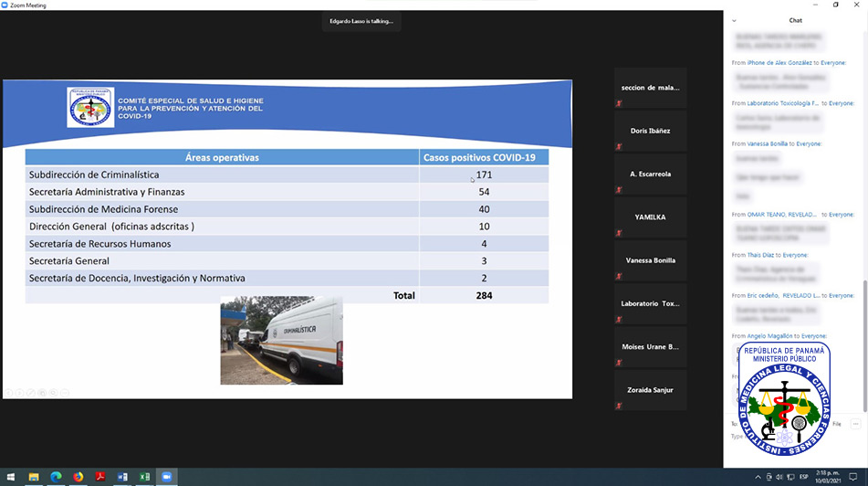Click the Secretaría General row
Image resolution: width=868 pixels, height=486 pixels.
pos(287,260)
